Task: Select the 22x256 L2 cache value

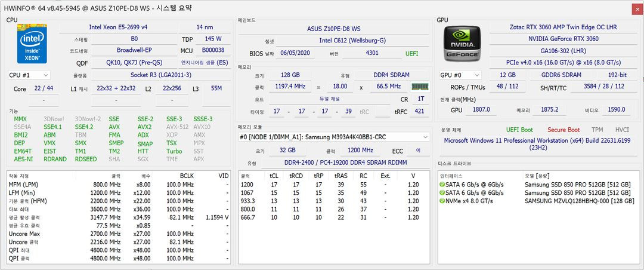Action: coord(172,88)
